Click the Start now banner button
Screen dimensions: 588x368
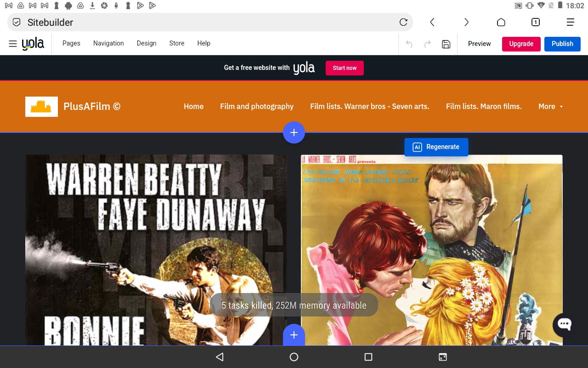345,68
